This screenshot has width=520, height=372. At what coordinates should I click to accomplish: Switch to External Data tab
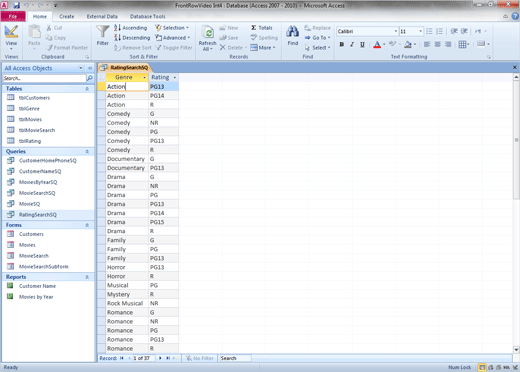(102, 16)
